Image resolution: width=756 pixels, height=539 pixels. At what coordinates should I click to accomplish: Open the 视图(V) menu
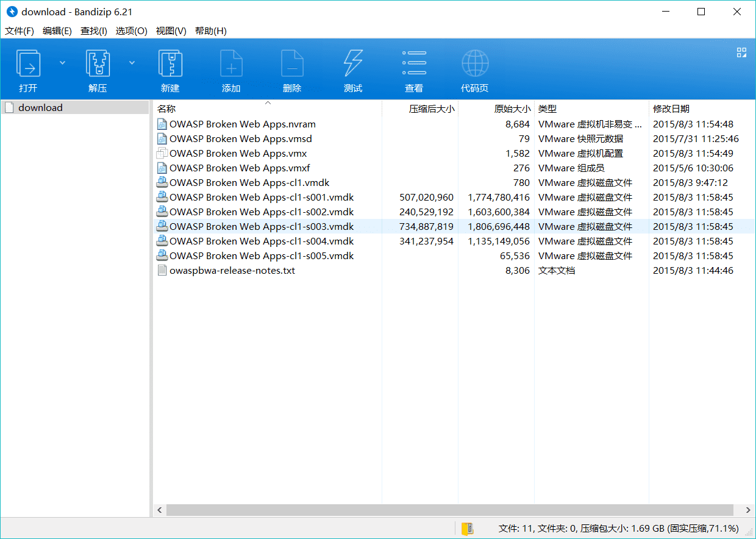pos(171,30)
